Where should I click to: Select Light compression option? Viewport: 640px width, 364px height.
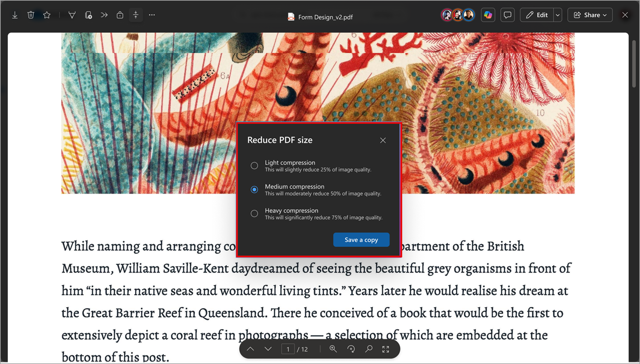click(254, 165)
